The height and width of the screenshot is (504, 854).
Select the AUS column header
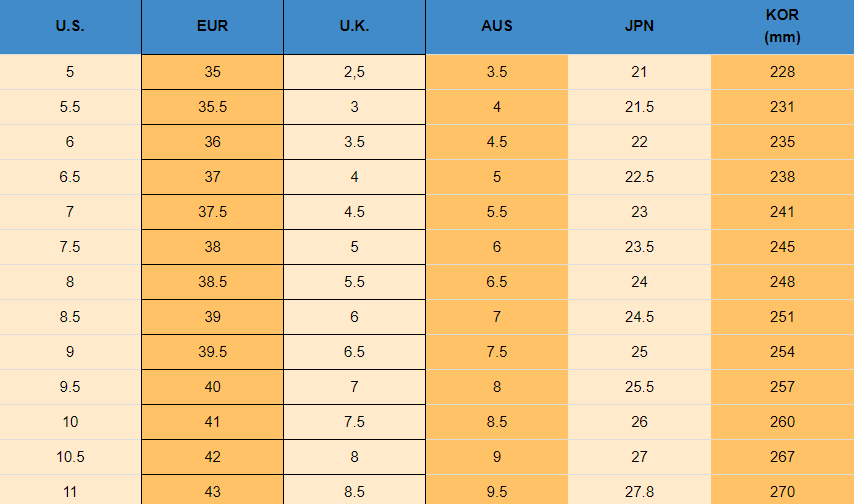pos(497,27)
